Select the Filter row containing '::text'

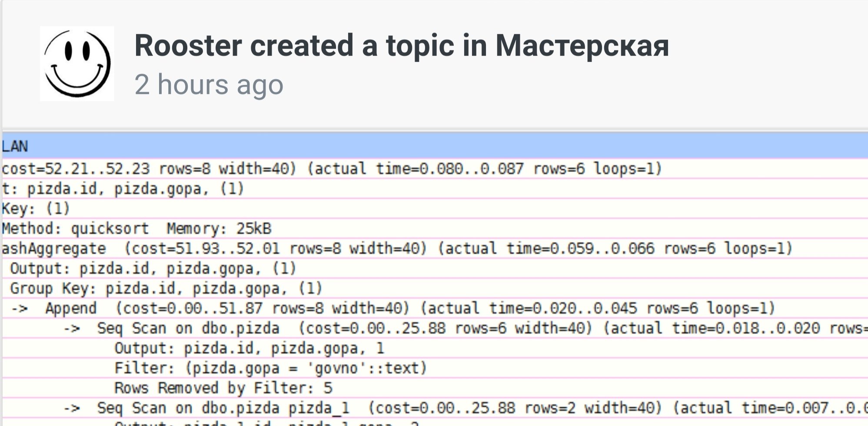270,369
